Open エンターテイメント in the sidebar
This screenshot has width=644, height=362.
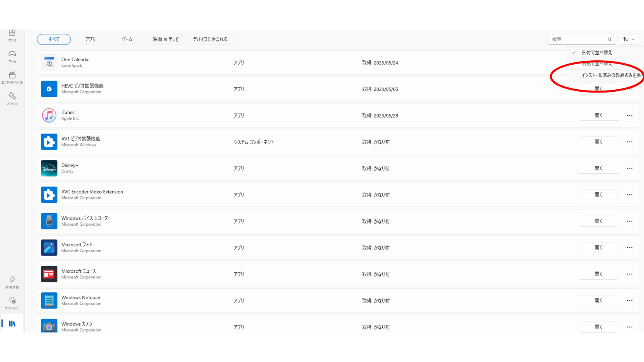pos(12,78)
